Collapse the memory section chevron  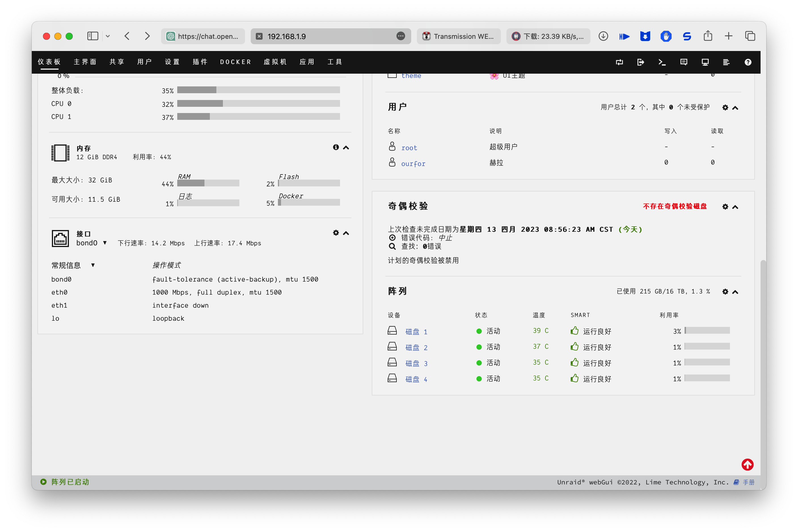[x=346, y=148]
